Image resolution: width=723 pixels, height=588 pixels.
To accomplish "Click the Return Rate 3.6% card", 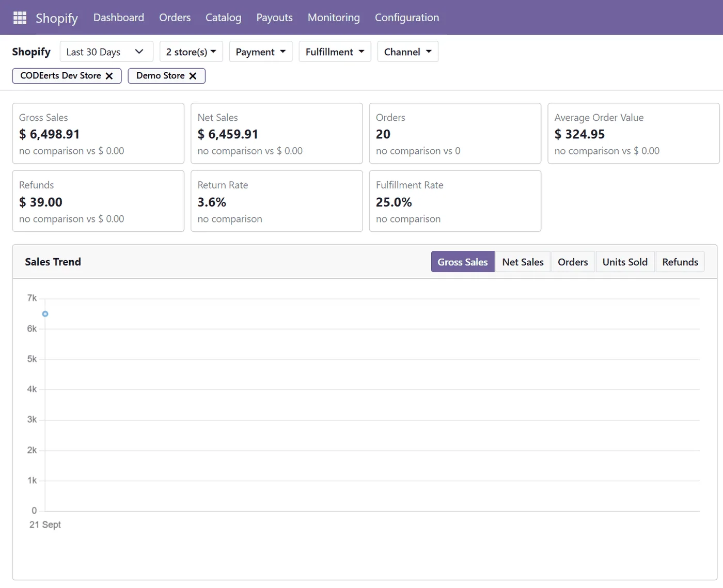I will [x=277, y=201].
